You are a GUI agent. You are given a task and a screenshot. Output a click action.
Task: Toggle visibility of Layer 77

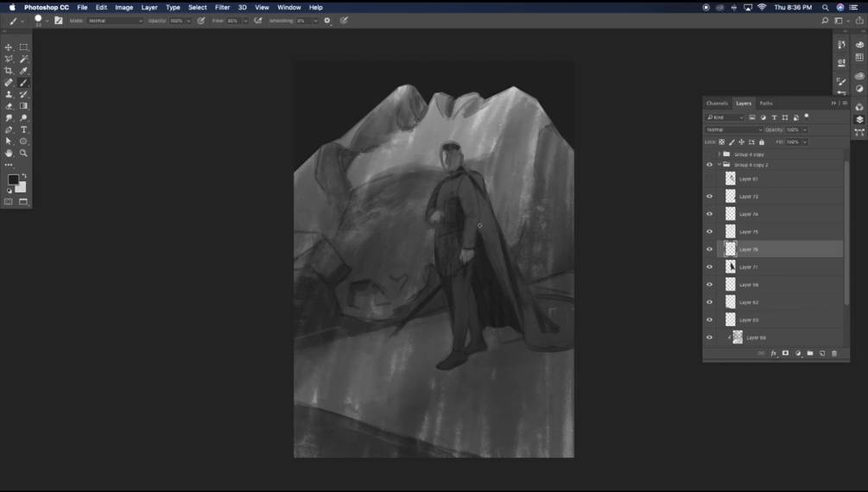[709, 267]
